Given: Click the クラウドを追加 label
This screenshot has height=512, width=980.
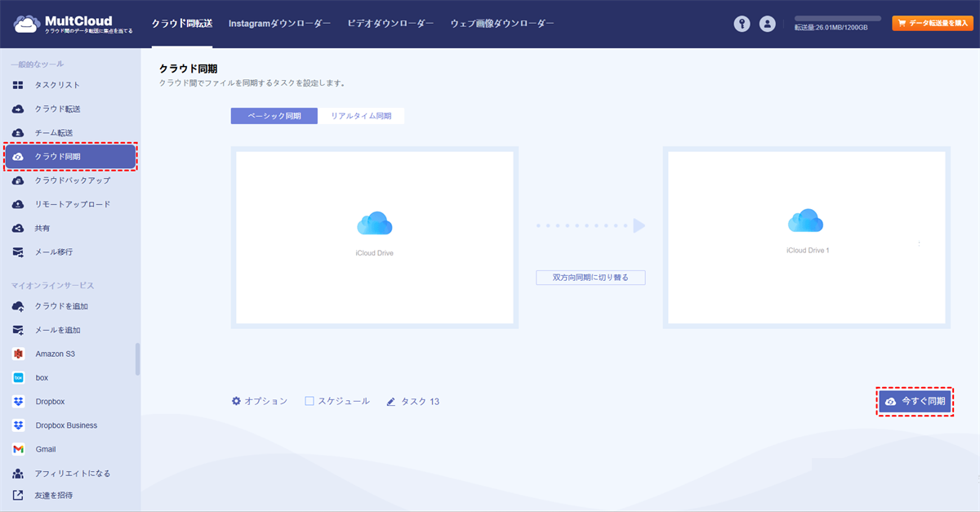Looking at the screenshot, I should (x=61, y=306).
